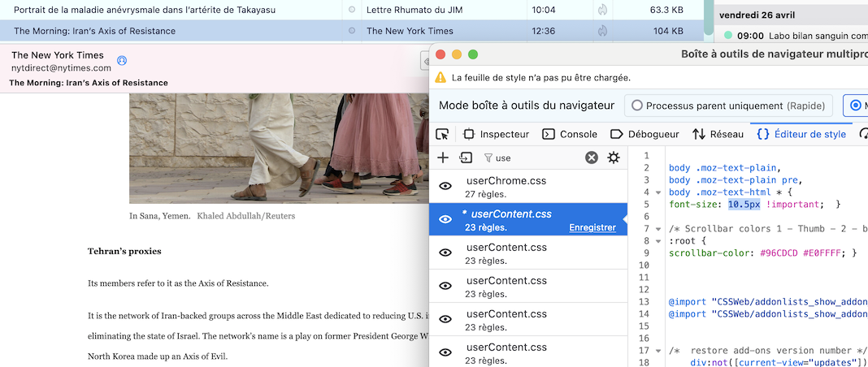
Task: Open the Débogueur tab
Action: tap(644, 134)
